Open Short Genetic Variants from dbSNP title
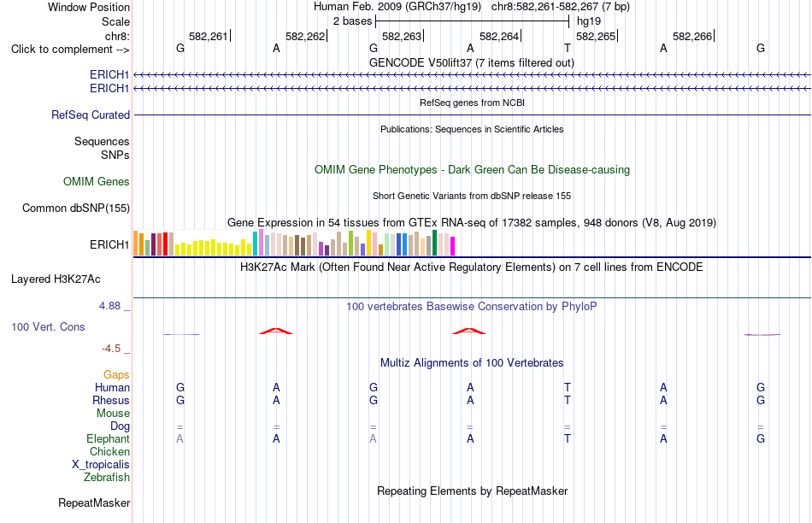Image resolution: width=812 pixels, height=523 pixels. (x=471, y=196)
